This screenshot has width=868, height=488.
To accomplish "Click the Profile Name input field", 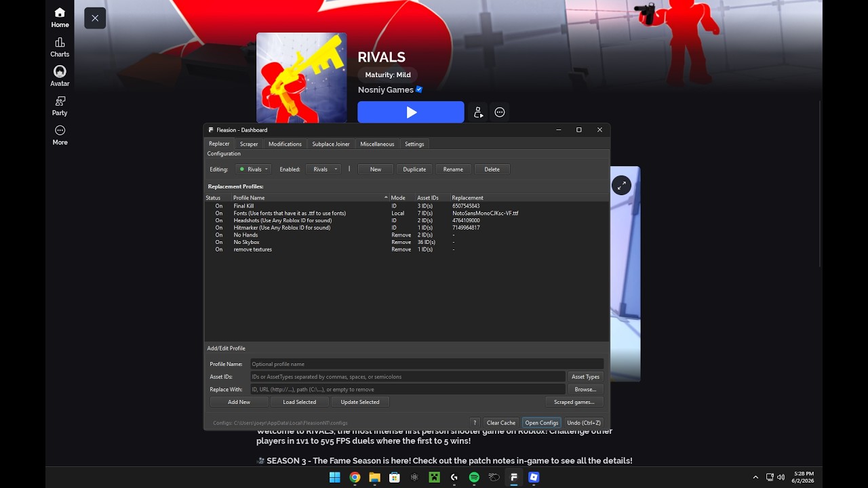I will point(427,364).
